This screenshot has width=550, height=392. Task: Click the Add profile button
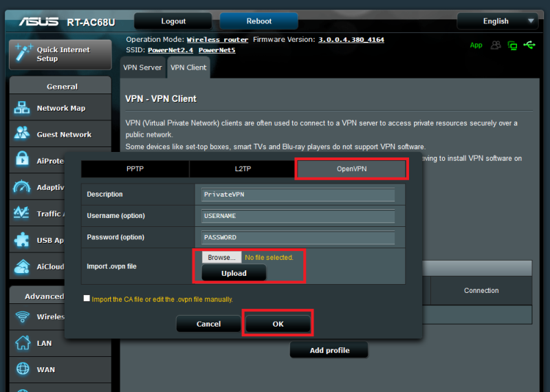(329, 350)
